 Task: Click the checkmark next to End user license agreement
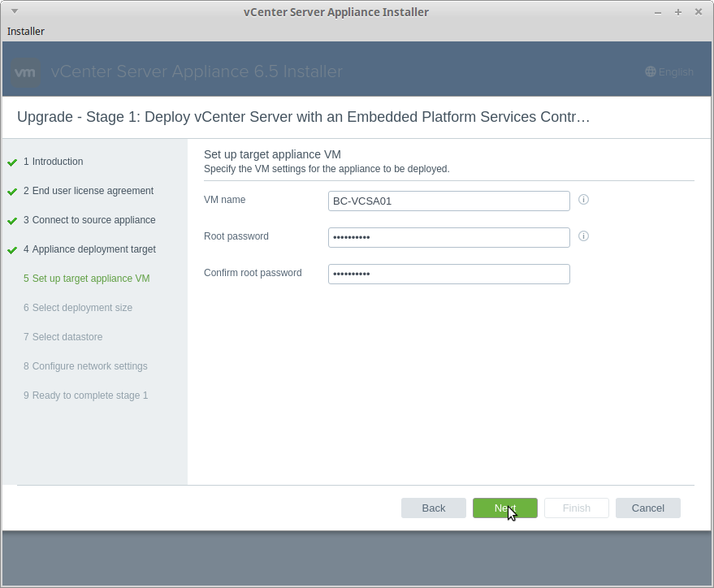(x=12, y=192)
